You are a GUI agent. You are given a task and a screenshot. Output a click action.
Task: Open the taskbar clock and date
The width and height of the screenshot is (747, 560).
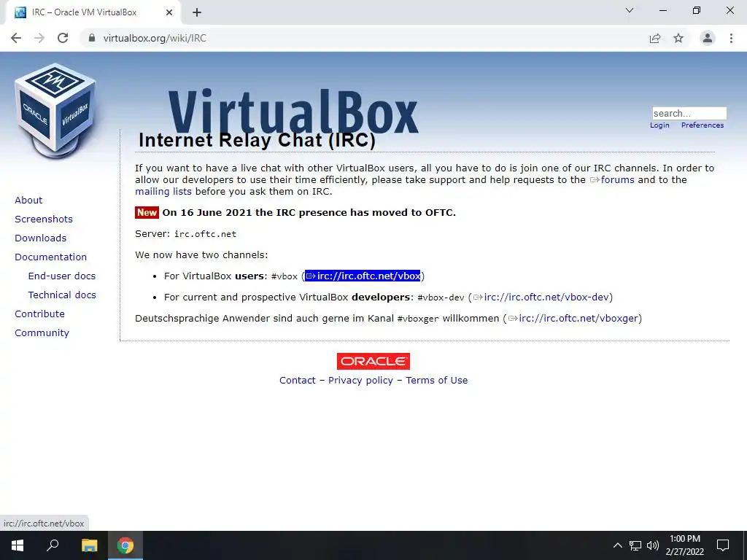click(x=684, y=545)
